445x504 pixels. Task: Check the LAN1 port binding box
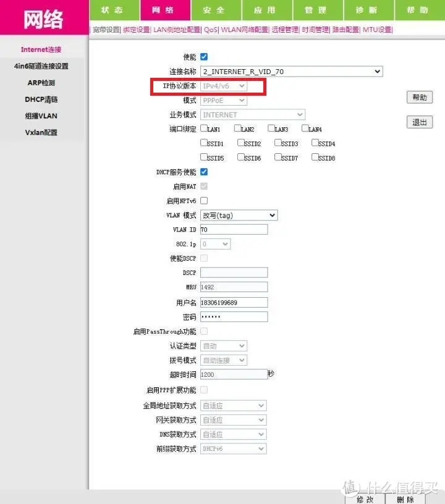(x=204, y=128)
